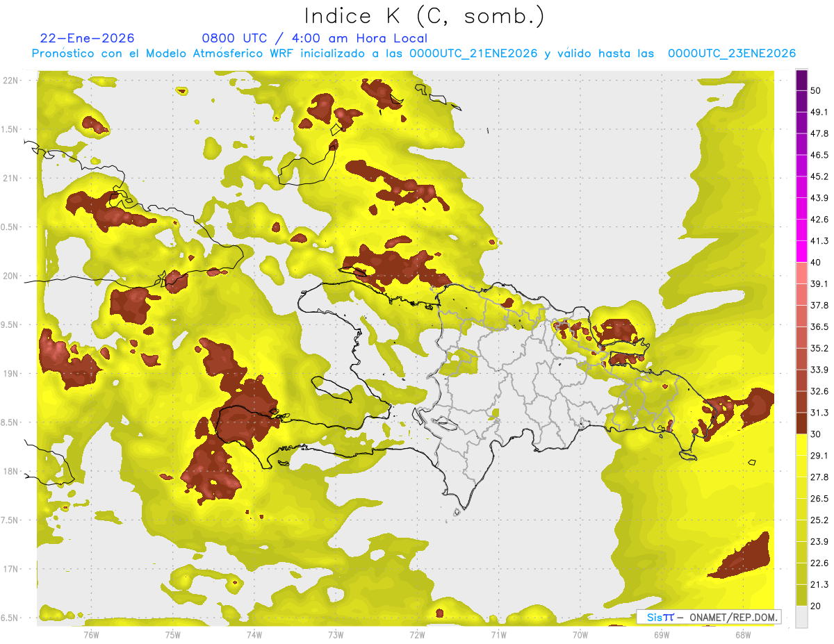Screen dimensions: 834x644
Task: Click the date text "22-Ene-2026"
Action: point(88,38)
